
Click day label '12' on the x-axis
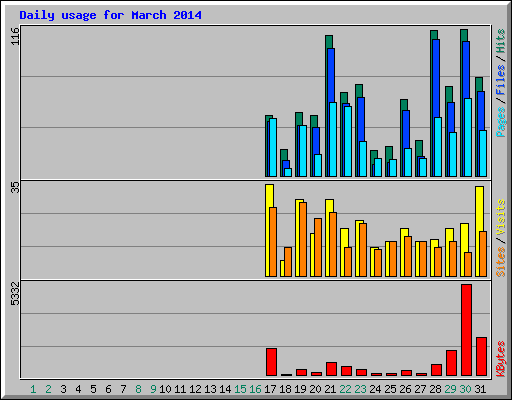coord(195,389)
